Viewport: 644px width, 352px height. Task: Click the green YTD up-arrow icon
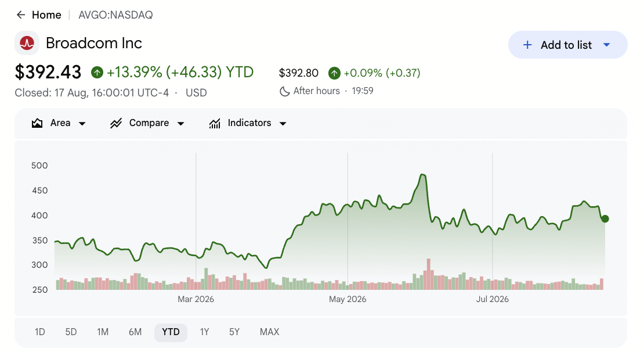click(97, 73)
